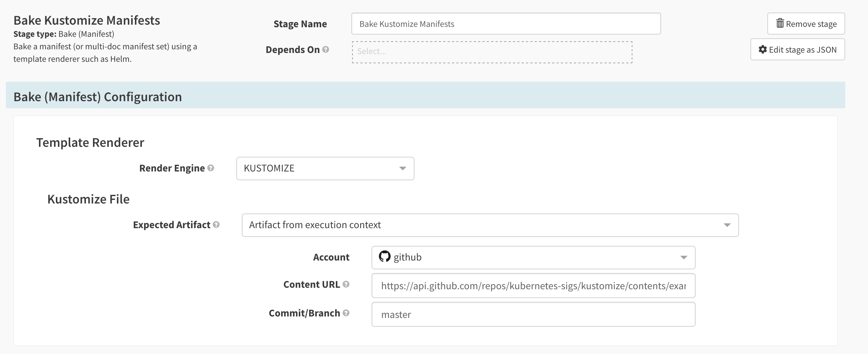
Task: Open the Render Engine dropdown showing KUSTOMIZE
Action: tap(325, 169)
